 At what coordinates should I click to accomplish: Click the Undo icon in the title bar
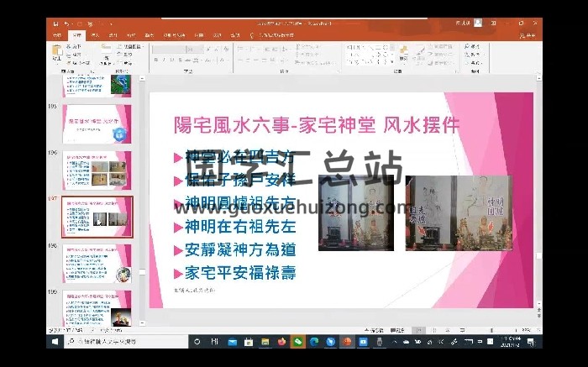pos(64,24)
